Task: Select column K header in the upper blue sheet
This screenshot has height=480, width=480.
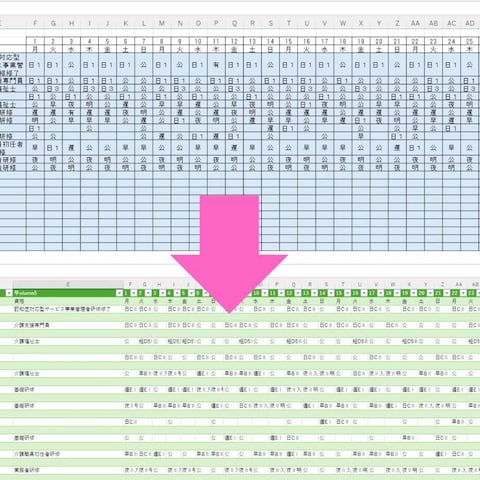Action: [126, 23]
